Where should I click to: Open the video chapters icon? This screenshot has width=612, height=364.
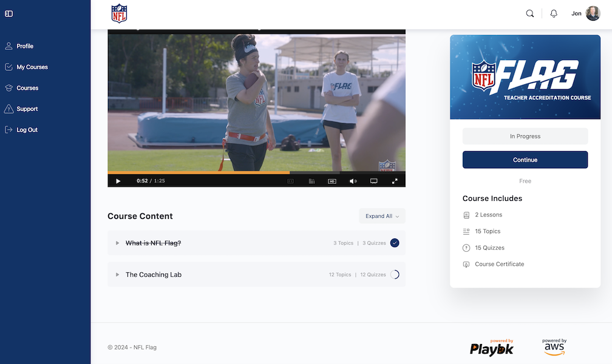[x=311, y=181]
